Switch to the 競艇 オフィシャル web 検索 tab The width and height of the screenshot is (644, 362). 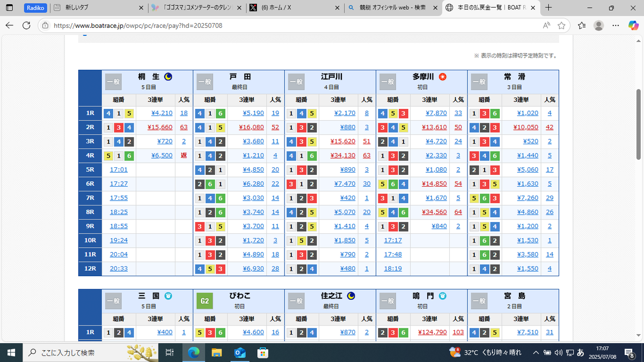pyautogui.click(x=393, y=8)
